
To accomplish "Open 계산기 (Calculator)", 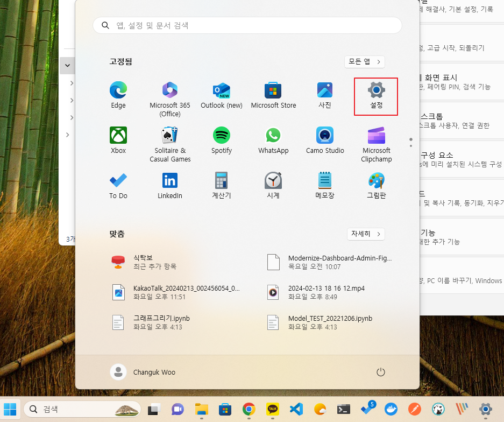I will point(222,186).
